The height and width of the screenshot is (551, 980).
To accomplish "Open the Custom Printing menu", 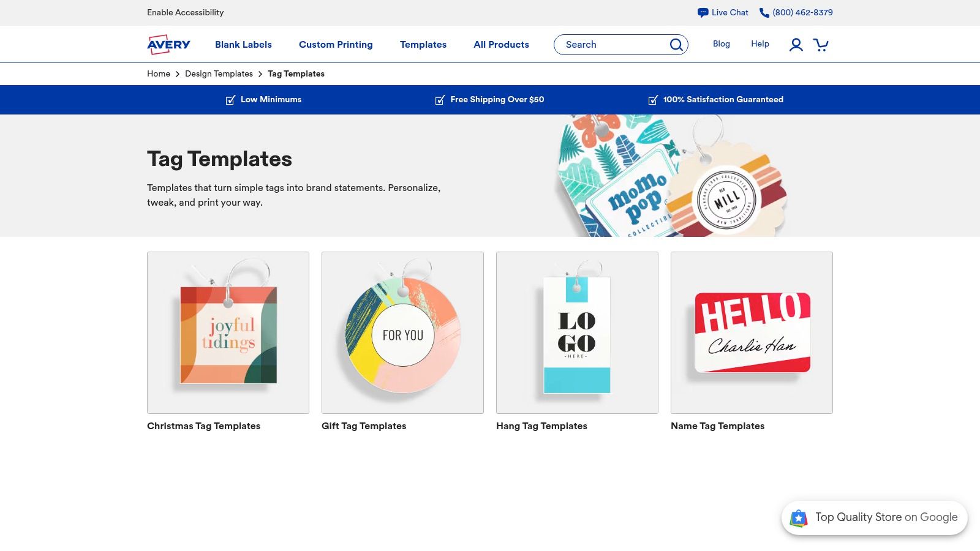I will 336,45.
